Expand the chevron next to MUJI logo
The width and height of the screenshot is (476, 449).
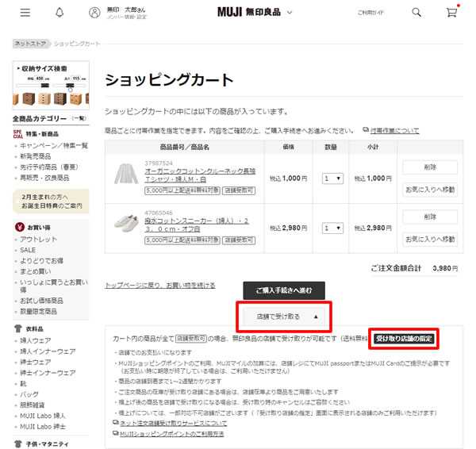tap(290, 13)
